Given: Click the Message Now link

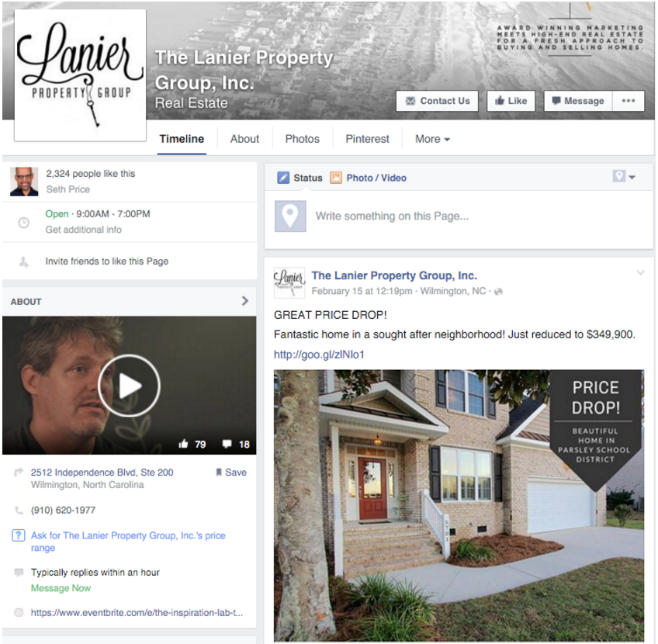Looking at the screenshot, I should [x=61, y=588].
